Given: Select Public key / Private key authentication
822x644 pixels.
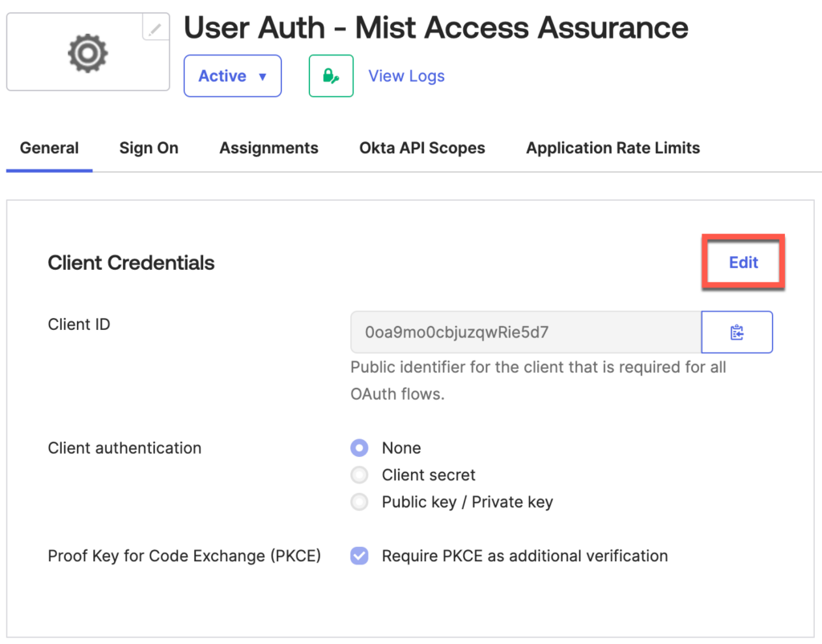Looking at the screenshot, I should coord(359,502).
